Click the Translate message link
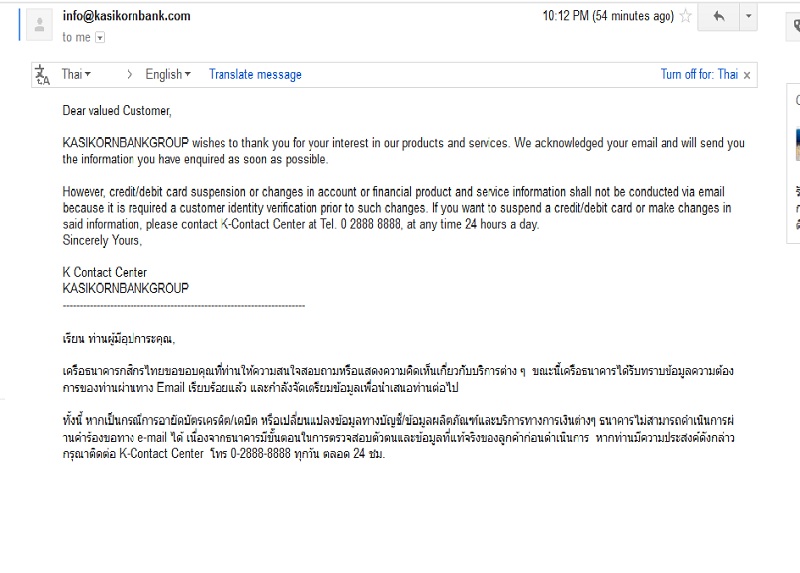This screenshot has height=573, width=800. [255, 75]
